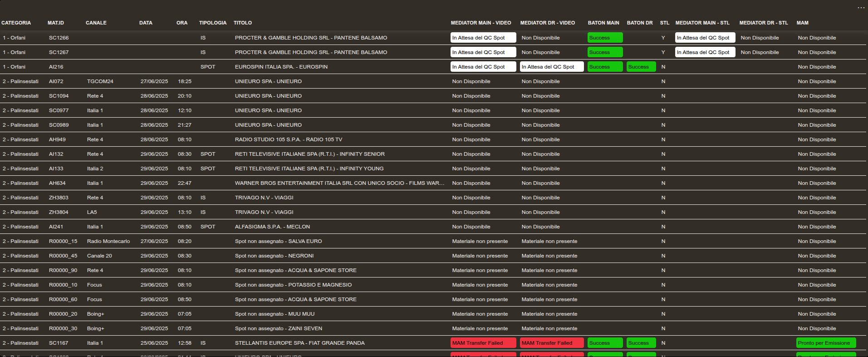The height and width of the screenshot is (357, 868).
Task: Click 'Materiale non presente' main video for R00000_15
Action: 480,241
